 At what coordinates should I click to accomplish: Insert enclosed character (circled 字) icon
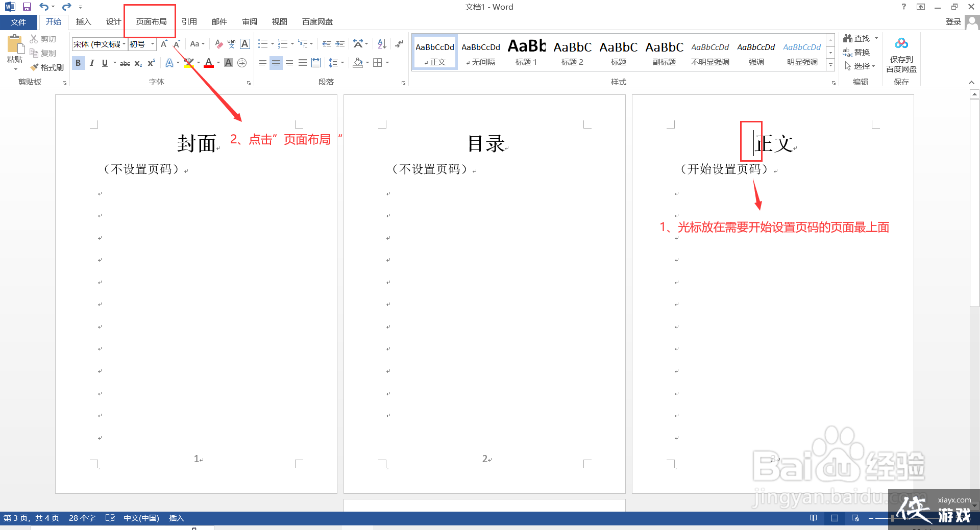tap(242, 63)
